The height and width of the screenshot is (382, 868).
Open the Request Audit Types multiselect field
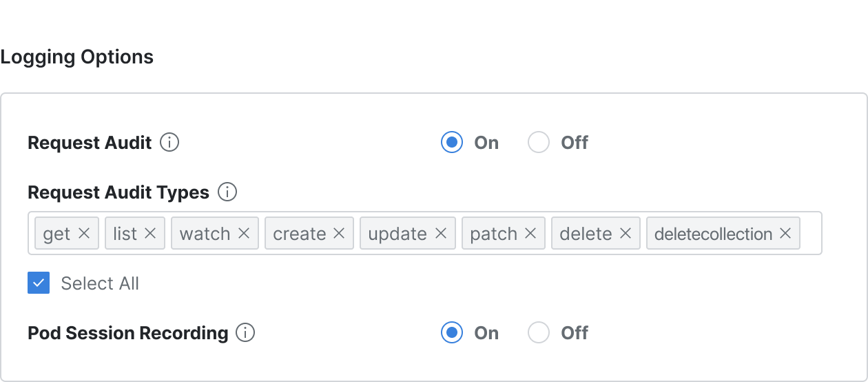coord(425,233)
